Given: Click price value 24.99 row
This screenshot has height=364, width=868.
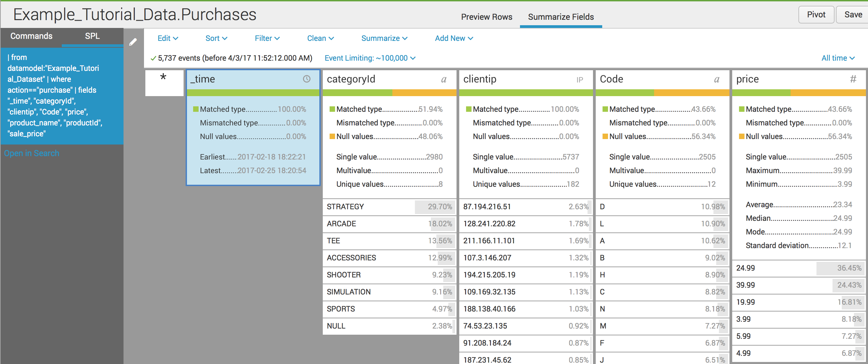Looking at the screenshot, I should tap(799, 268).
